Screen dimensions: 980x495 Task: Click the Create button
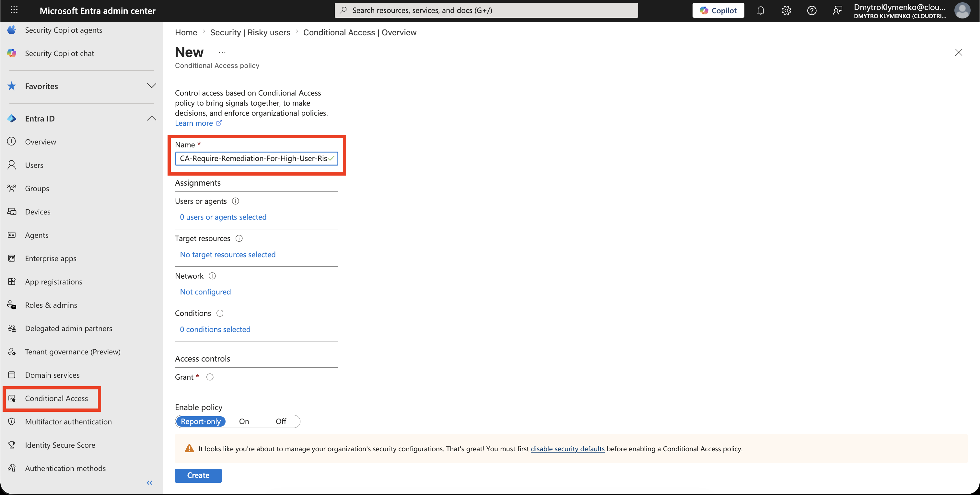(x=198, y=475)
